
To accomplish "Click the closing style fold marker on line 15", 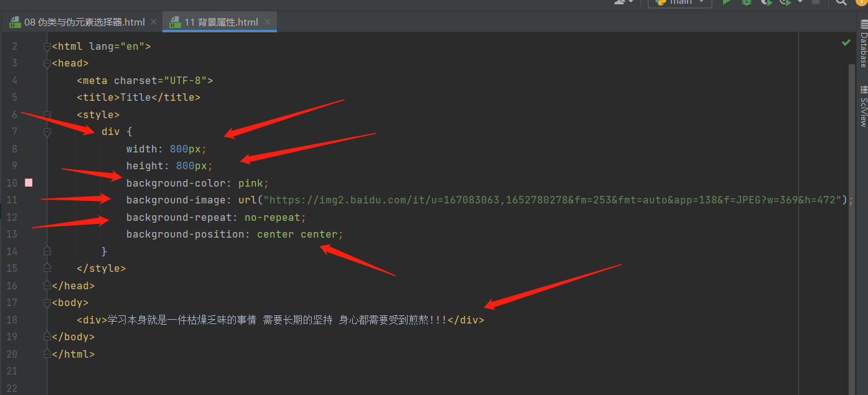I will [47, 269].
